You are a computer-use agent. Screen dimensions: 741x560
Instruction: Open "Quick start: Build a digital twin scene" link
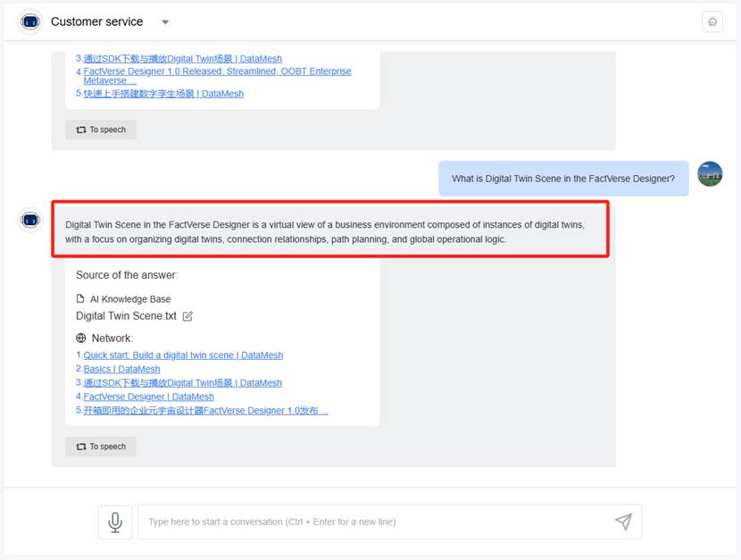point(183,355)
